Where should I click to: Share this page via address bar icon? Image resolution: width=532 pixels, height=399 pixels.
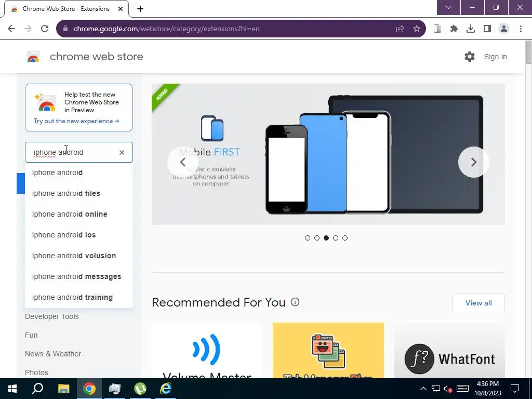(400, 29)
